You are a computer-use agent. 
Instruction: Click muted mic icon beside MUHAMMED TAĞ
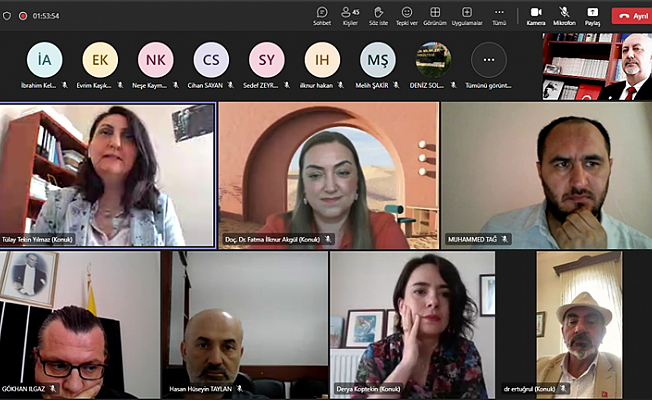coord(504,239)
